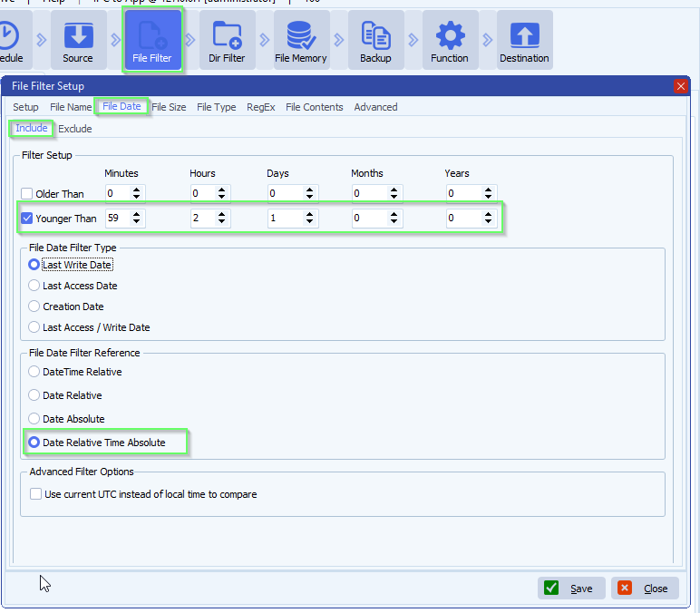Switch to the File Size tab
The width and height of the screenshot is (700, 613).
(x=169, y=107)
